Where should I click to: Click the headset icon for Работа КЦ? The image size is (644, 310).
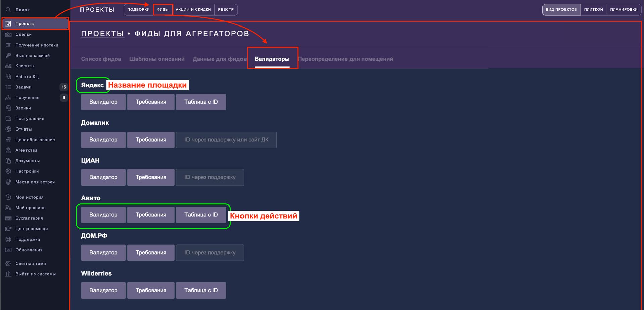tap(8, 76)
